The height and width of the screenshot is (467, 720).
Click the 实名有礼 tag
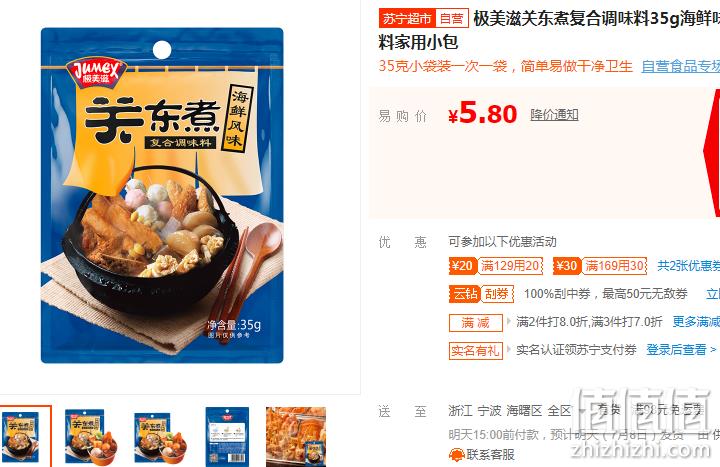point(476,351)
